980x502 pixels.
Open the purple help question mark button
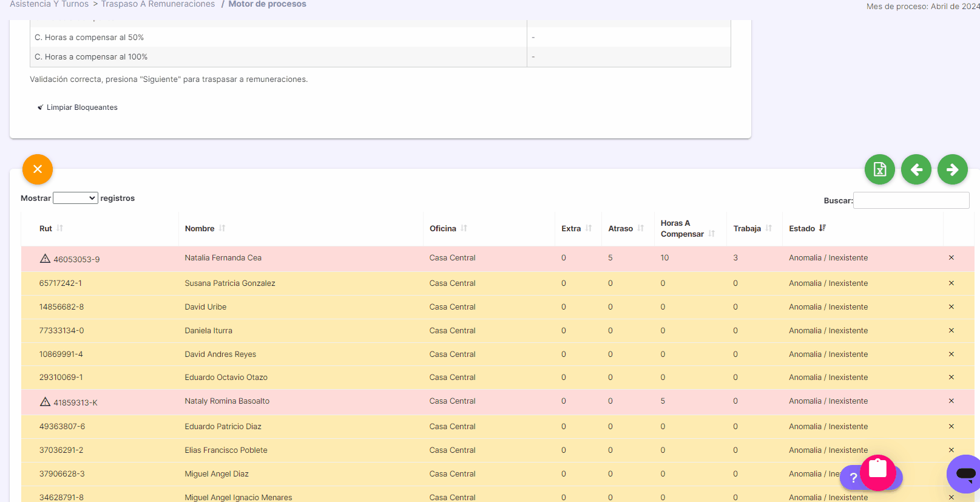(852, 478)
